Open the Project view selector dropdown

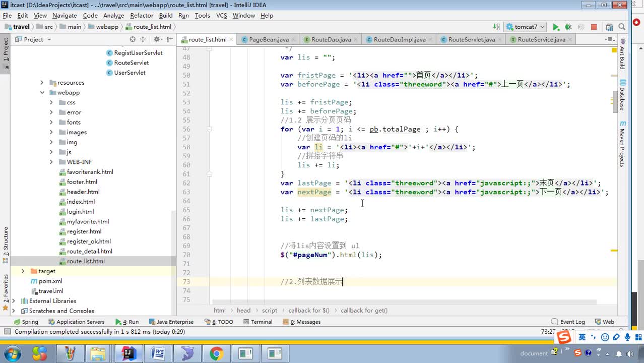[x=33, y=39]
